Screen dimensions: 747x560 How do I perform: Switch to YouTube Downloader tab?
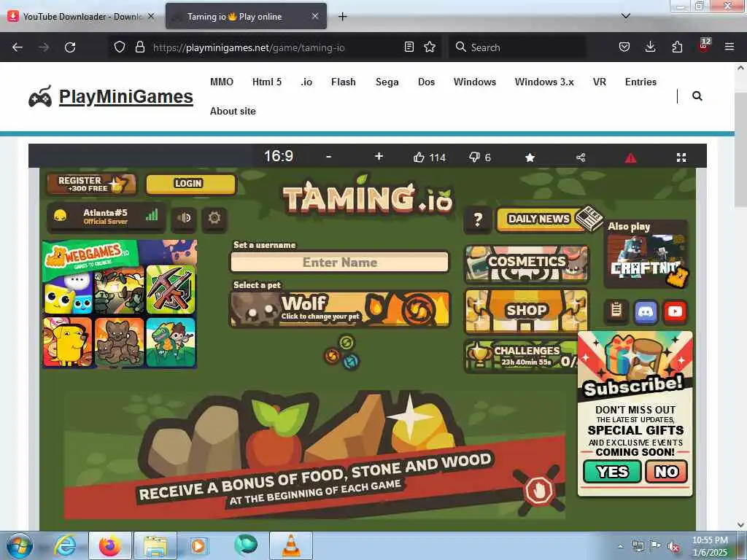tap(81, 16)
